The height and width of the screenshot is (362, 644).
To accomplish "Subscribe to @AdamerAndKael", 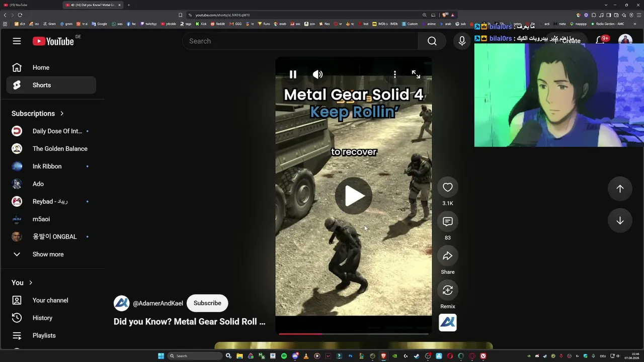I will point(207,303).
